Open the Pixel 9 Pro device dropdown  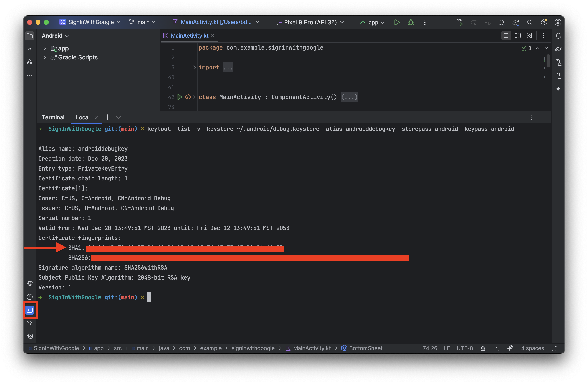(310, 22)
